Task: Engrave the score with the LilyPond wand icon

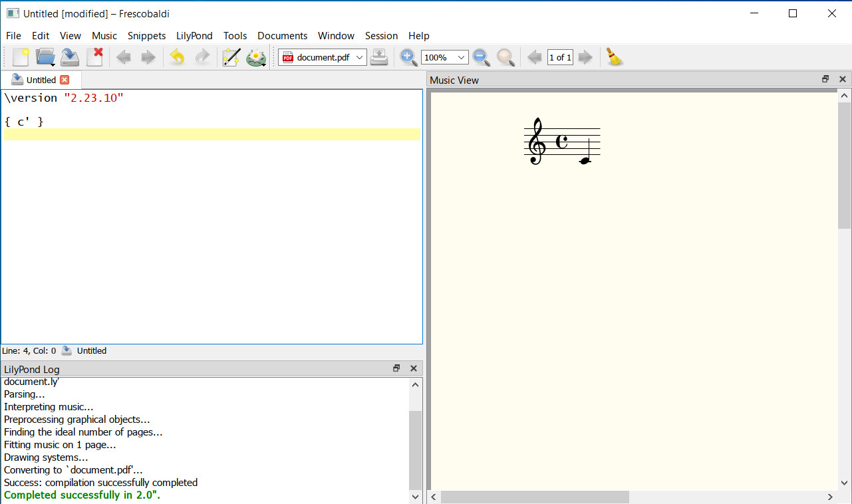Action: pyautogui.click(x=231, y=57)
